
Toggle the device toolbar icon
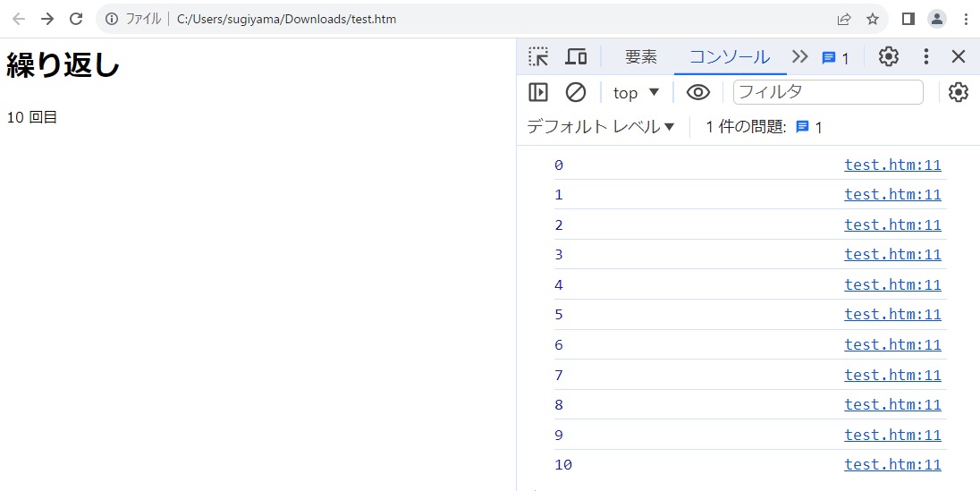(x=576, y=57)
